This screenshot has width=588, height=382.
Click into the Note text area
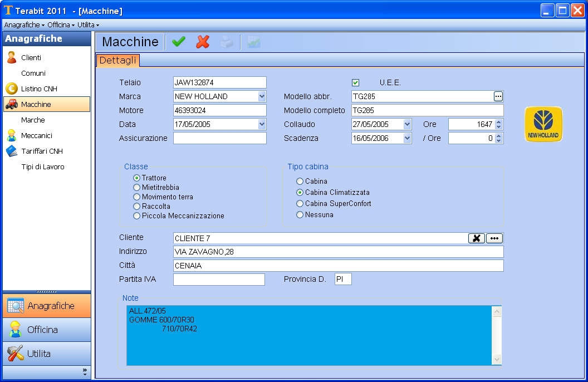[x=310, y=336]
